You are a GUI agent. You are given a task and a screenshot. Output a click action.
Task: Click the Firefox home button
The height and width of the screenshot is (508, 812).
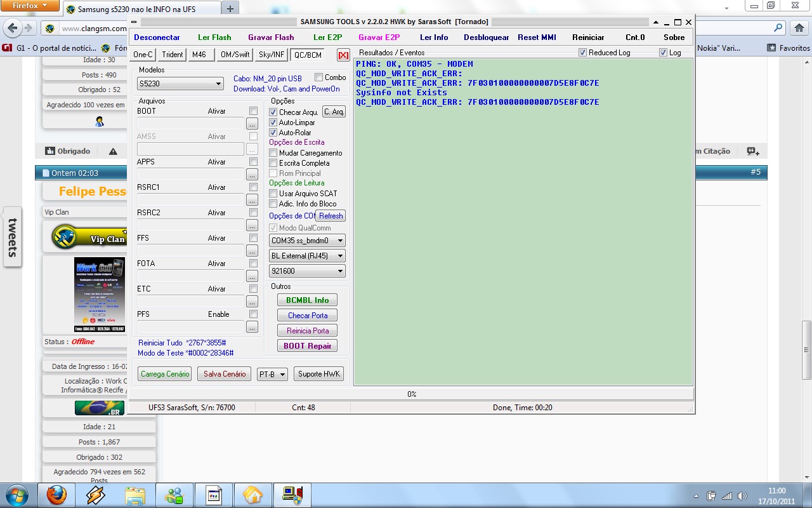click(x=799, y=29)
